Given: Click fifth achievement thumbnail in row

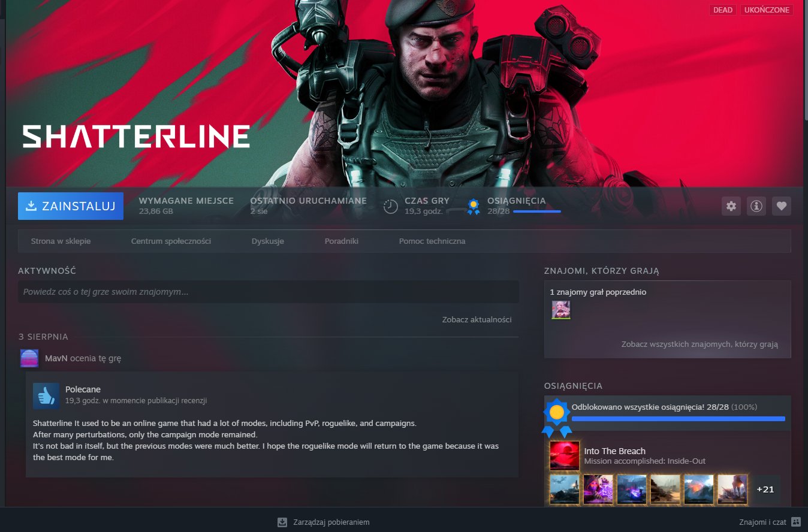Looking at the screenshot, I should (699, 489).
